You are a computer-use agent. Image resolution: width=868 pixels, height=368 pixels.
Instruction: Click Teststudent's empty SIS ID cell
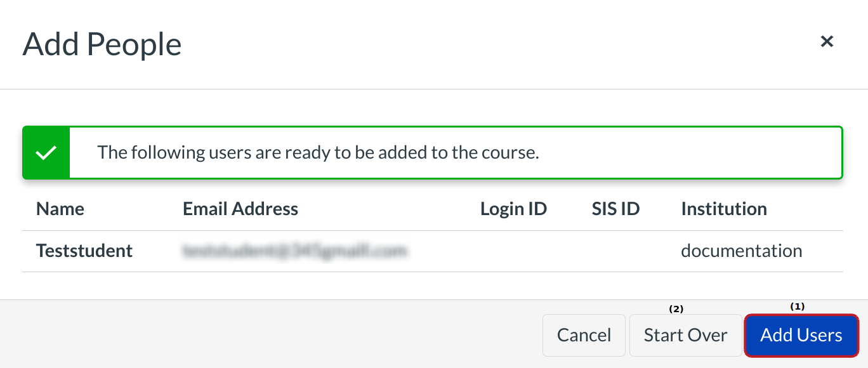615,251
